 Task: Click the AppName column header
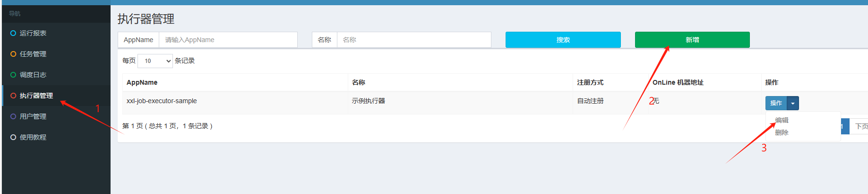[142, 82]
